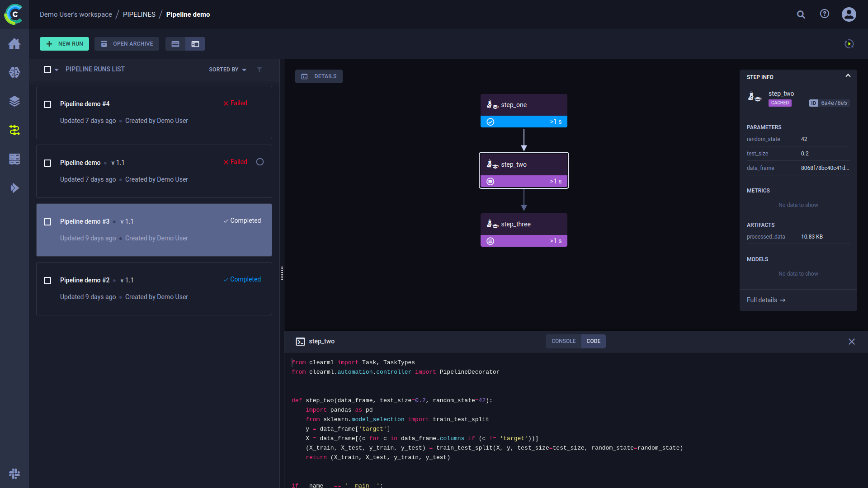Click the Full details link in STEP INFO
This screenshot has width=868, height=488.
coord(765,300)
